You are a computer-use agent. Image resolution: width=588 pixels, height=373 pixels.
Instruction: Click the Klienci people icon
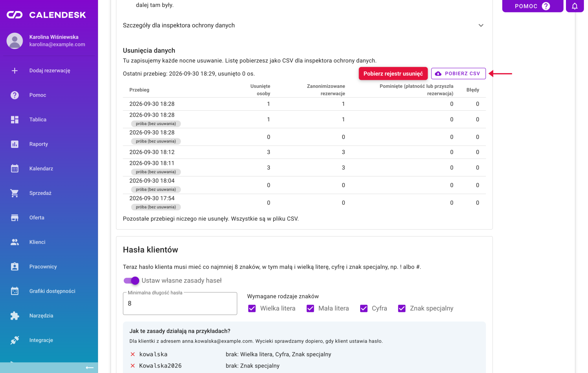coord(15,242)
